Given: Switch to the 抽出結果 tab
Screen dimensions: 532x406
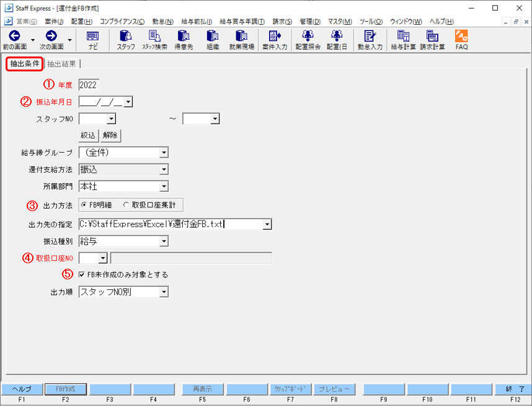Looking at the screenshot, I should [61, 64].
